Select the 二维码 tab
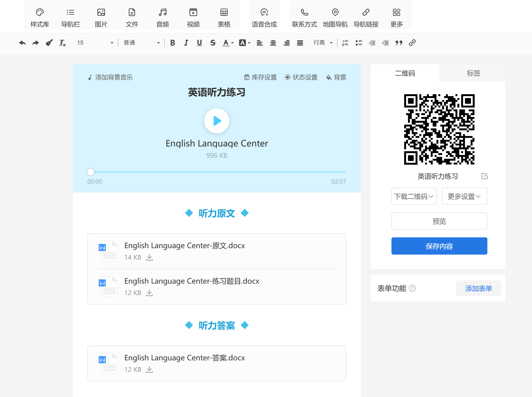 point(405,73)
